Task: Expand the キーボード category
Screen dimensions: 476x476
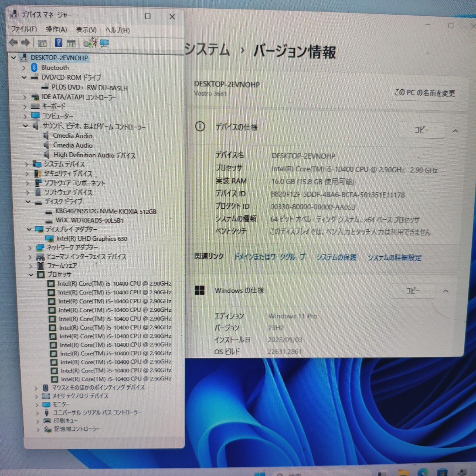Action: click(x=25, y=106)
